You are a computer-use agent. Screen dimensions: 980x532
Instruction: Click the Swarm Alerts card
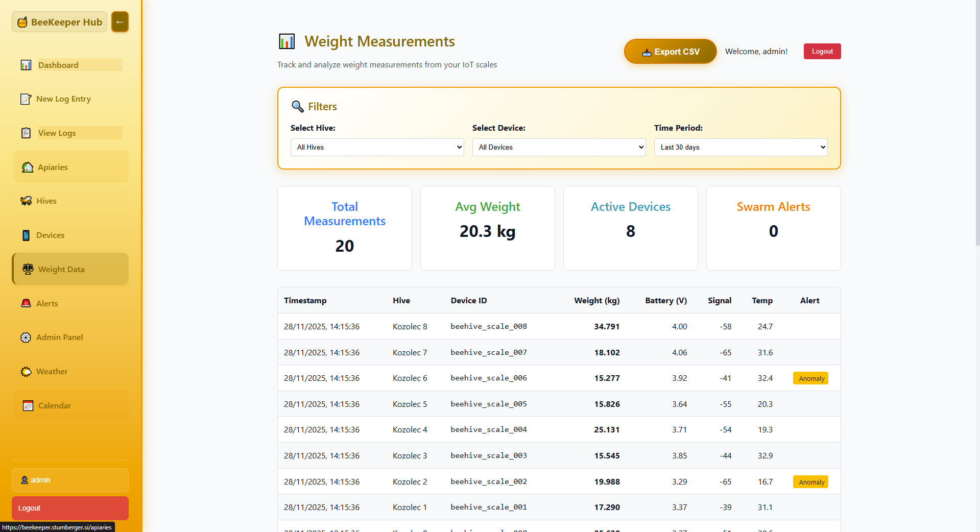tap(774, 228)
